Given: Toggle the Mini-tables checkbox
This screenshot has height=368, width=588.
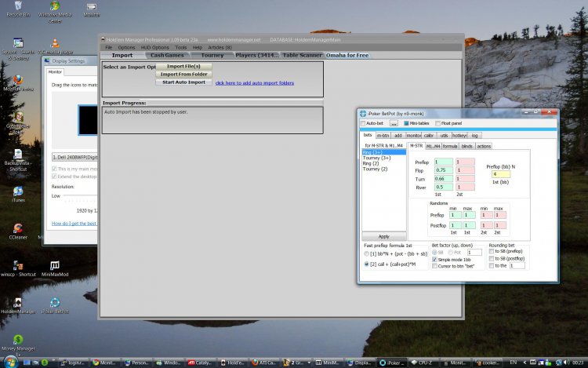Looking at the screenshot, I should 406,123.
